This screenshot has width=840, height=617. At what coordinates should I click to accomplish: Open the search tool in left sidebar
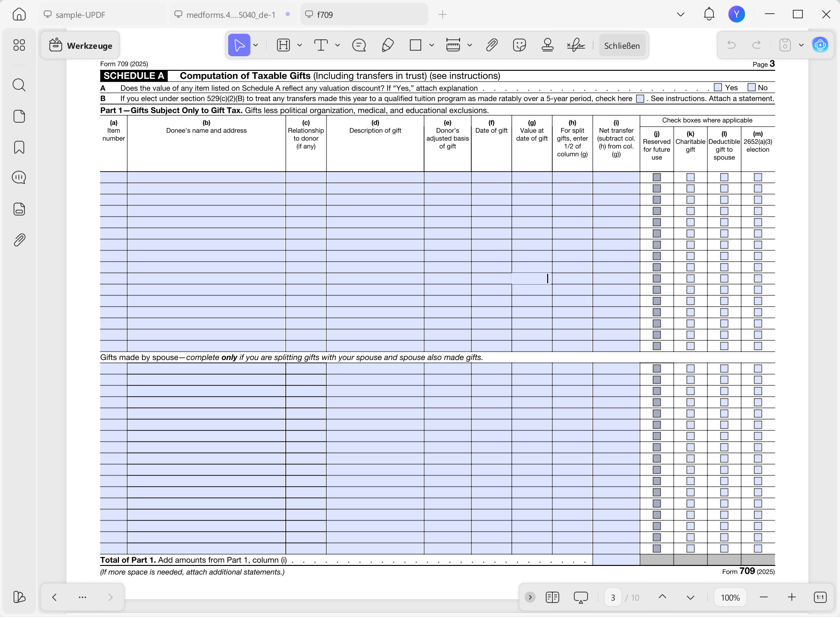pyautogui.click(x=19, y=85)
